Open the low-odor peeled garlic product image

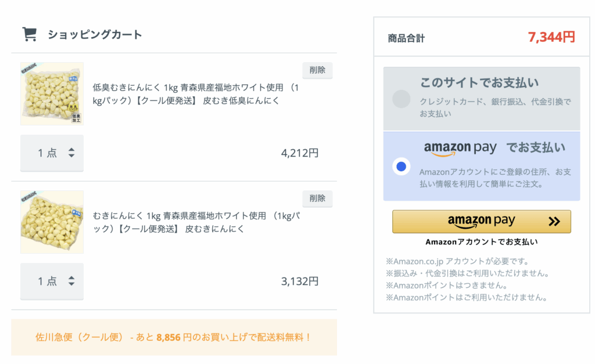coord(52,93)
